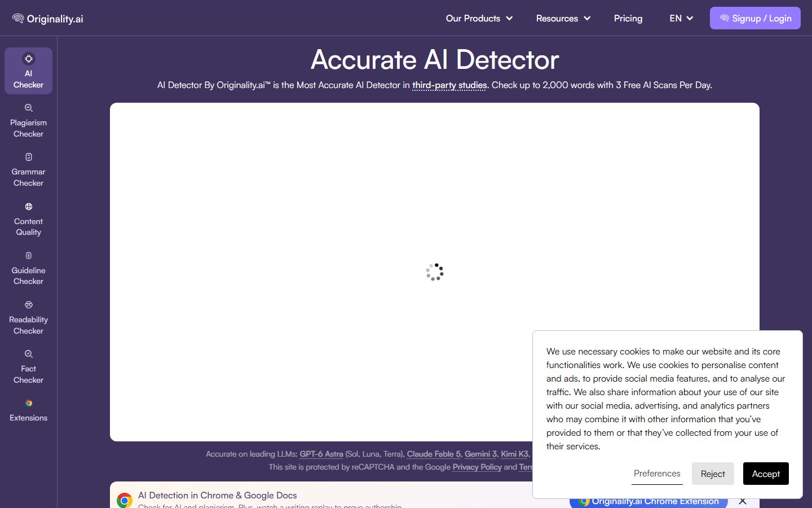Image resolution: width=812 pixels, height=508 pixels.
Task: Open the Readability Checker icon
Action: point(28,305)
